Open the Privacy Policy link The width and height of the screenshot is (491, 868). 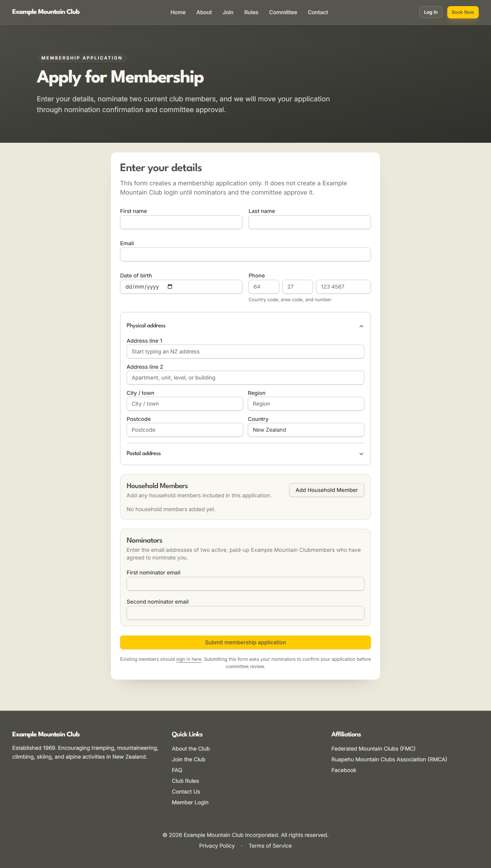(217, 846)
